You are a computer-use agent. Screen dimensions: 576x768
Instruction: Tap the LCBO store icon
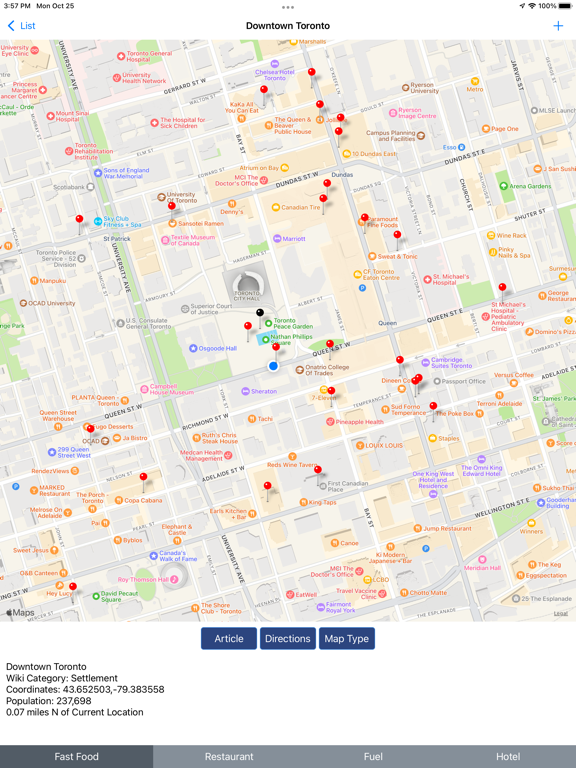pyautogui.click(x=368, y=580)
